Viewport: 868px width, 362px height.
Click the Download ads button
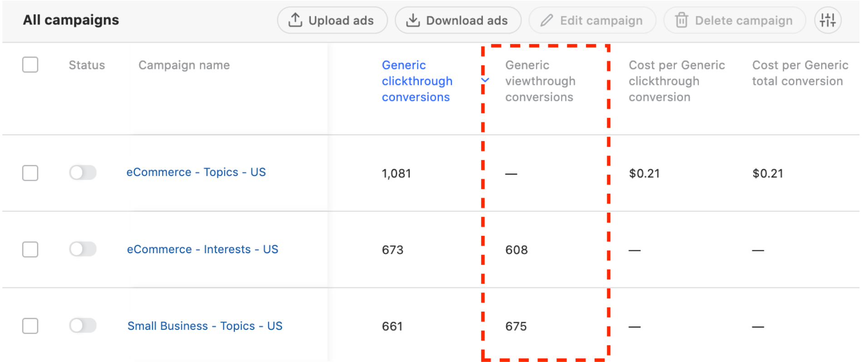click(x=458, y=20)
